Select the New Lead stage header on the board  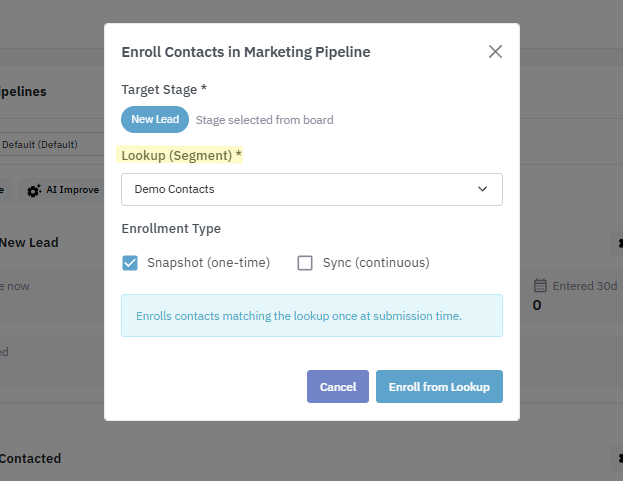(x=30, y=242)
